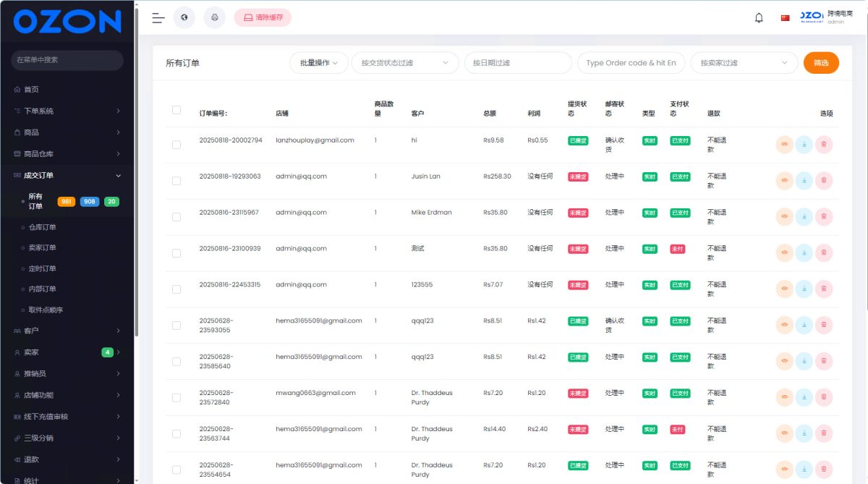Screen dimensions: 868x484
Task: Check the box for order 20250628-23585640
Action: pyautogui.click(x=176, y=362)
